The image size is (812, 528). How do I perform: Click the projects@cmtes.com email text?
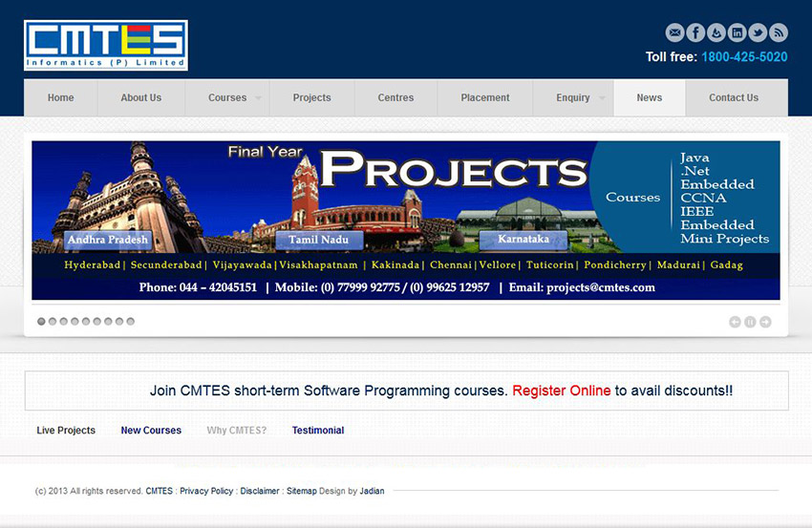[601, 287]
